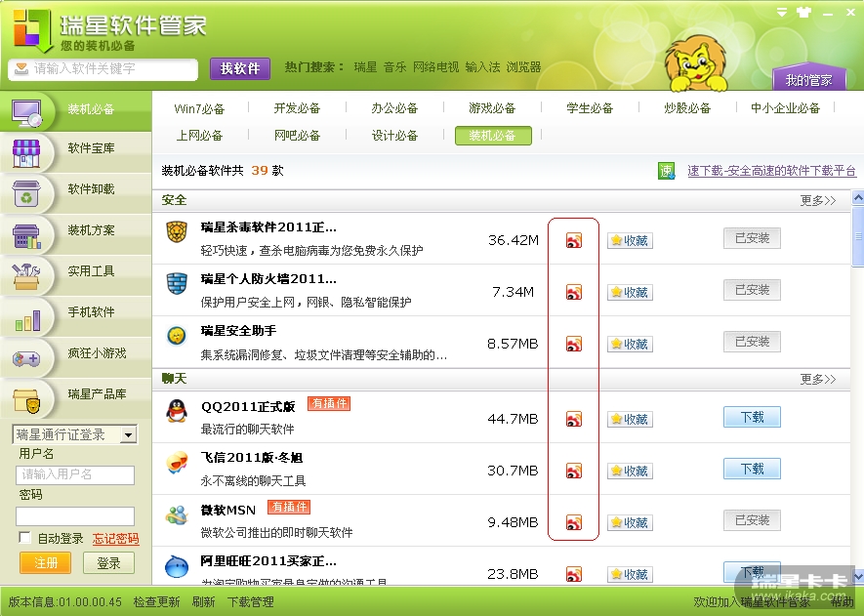Share QQ2011正式版 via Weibo icon
This screenshot has height=616, width=864.
tap(574, 419)
